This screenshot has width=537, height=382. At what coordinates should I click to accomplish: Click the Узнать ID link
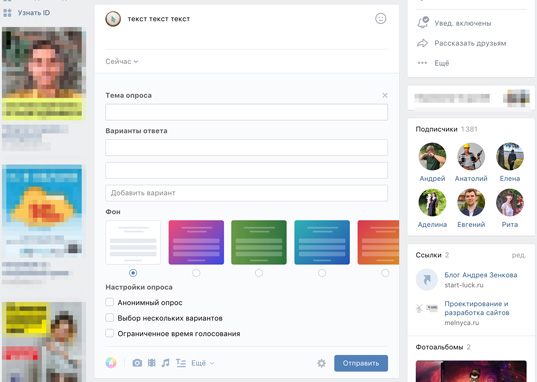34,13
